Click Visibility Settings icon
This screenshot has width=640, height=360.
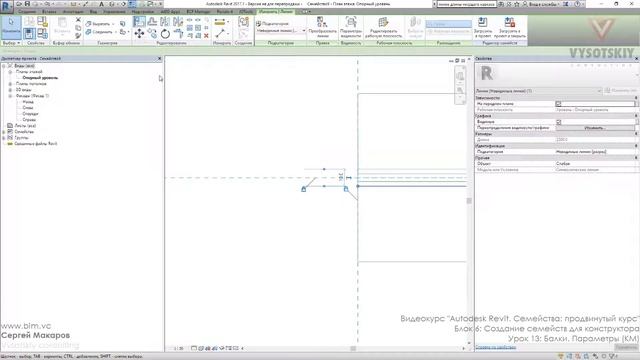coord(351,22)
